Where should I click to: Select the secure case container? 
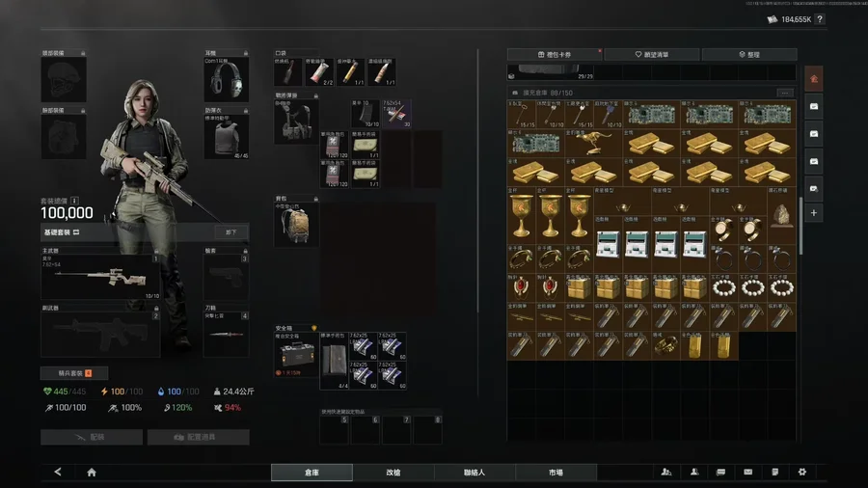click(x=296, y=355)
